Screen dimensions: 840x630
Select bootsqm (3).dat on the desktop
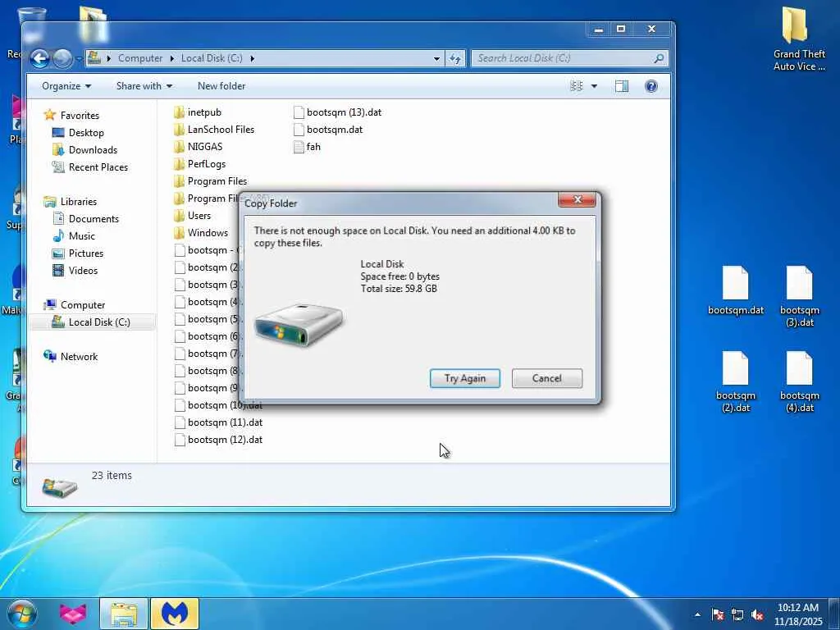click(x=799, y=296)
